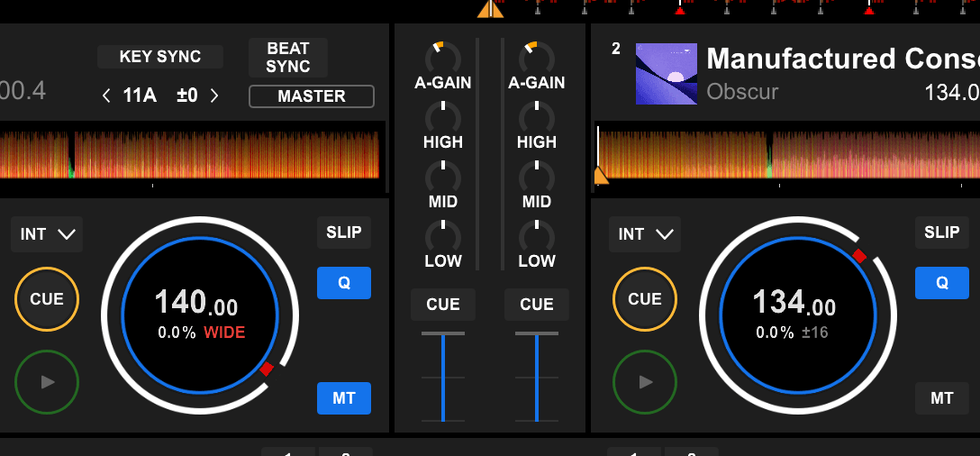Click the red WIDE tempo range label
980x456 pixels.
pyautogui.click(x=224, y=333)
